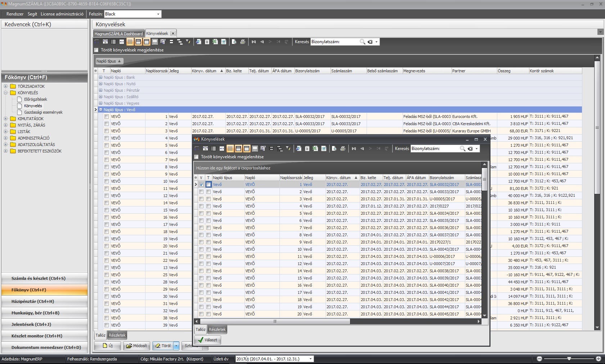Image resolution: width=605 pixels, height=364 pixels.
Task: Click the Excel export icon in dialog toolbar
Action: (x=315, y=149)
